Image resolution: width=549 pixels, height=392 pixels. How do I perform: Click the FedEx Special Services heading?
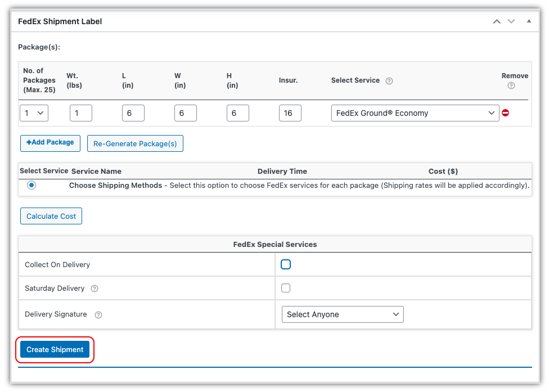coord(275,244)
